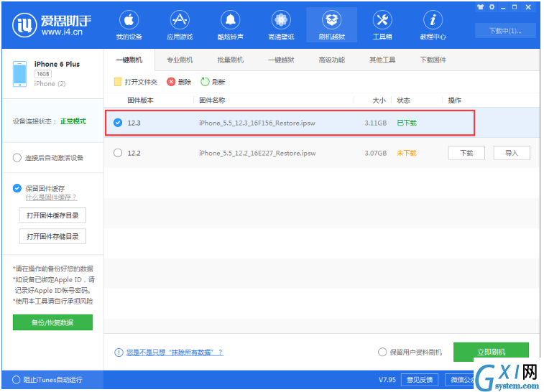The image size is (544, 392).
Task: Click 已下载 status in 12.3 row
Action: click(407, 123)
